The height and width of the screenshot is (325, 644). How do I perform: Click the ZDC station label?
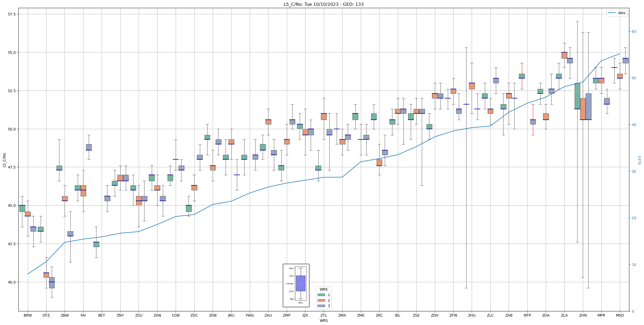[x=194, y=315]
